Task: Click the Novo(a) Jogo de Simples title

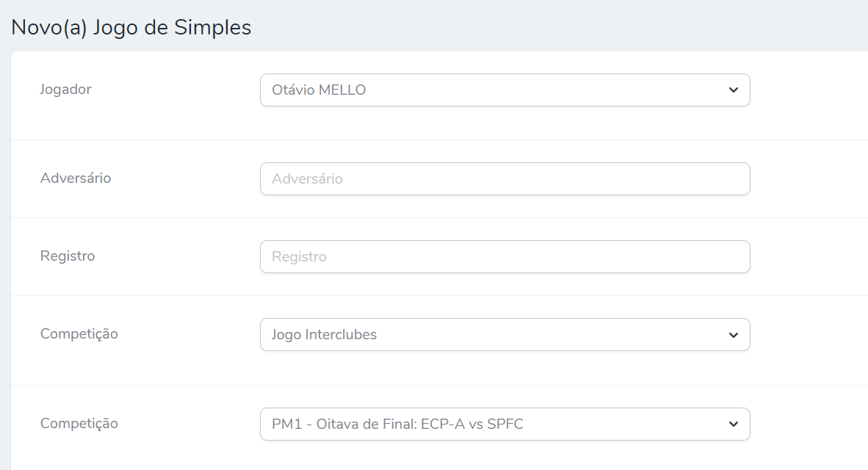Action: point(130,27)
